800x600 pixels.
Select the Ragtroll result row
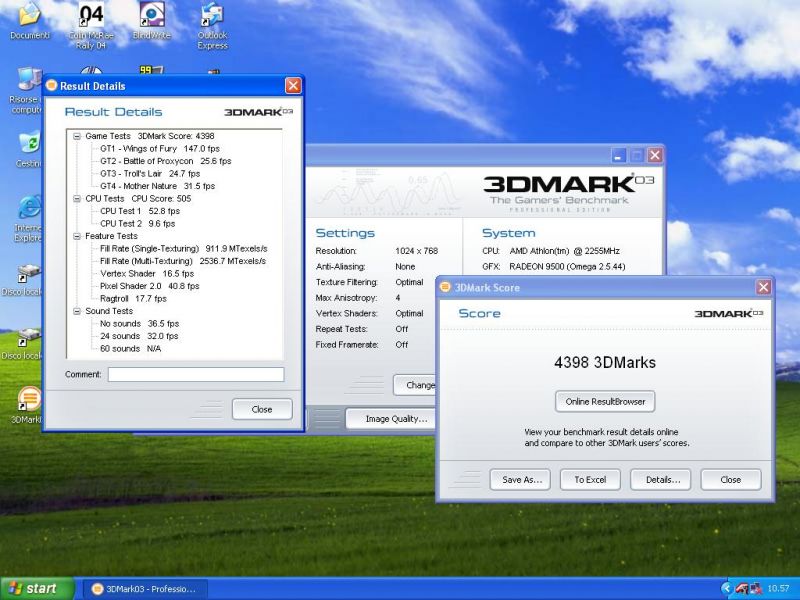pos(133,298)
